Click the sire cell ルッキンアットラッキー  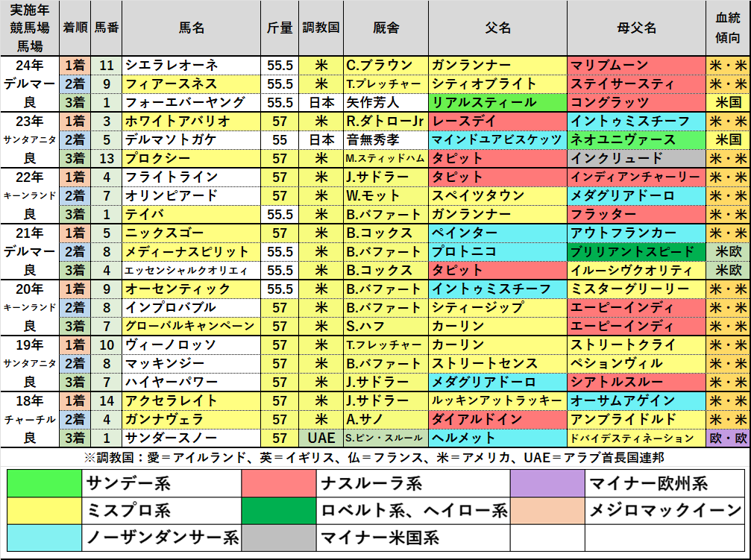pyautogui.click(x=497, y=401)
